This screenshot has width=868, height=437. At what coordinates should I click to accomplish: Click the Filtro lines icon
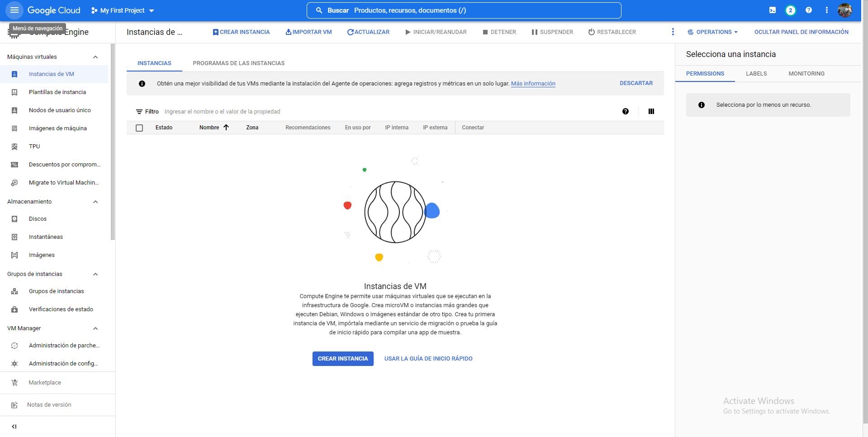pos(139,112)
